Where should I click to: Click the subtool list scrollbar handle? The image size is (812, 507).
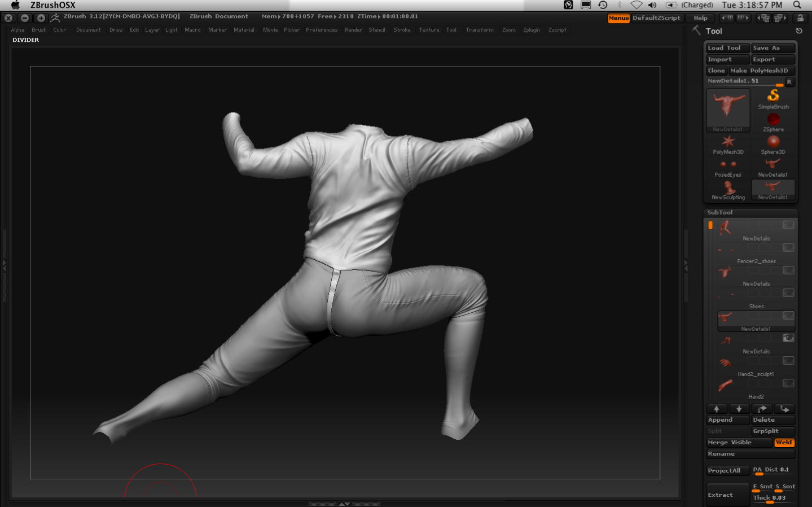pos(710,225)
